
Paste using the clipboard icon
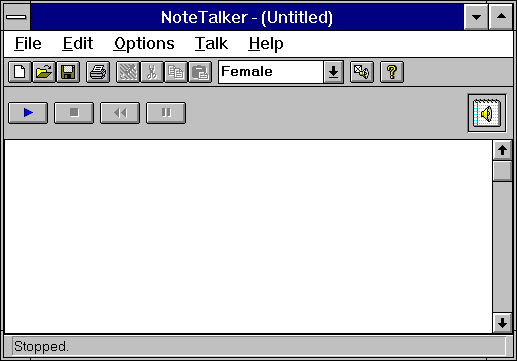click(x=200, y=72)
